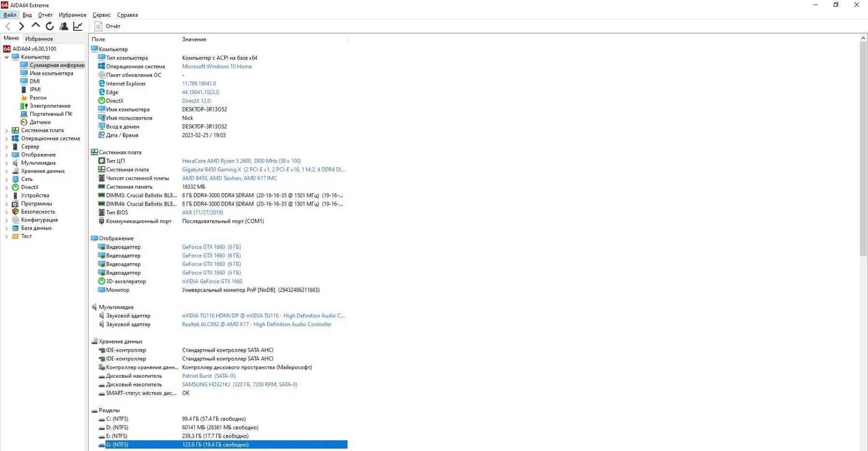Click the up-level arrow toolbar icon
Image resolution: width=868 pixels, height=451 pixels.
pyautogui.click(x=35, y=26)
